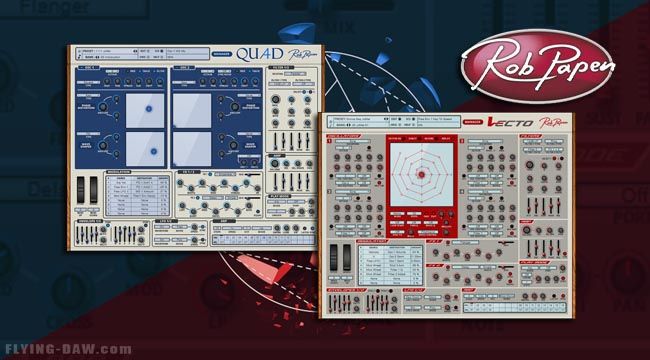This screenshot has height=360, width=650.
Task: Select Vecto oscillator 4 number button
Action: (462, 192)
